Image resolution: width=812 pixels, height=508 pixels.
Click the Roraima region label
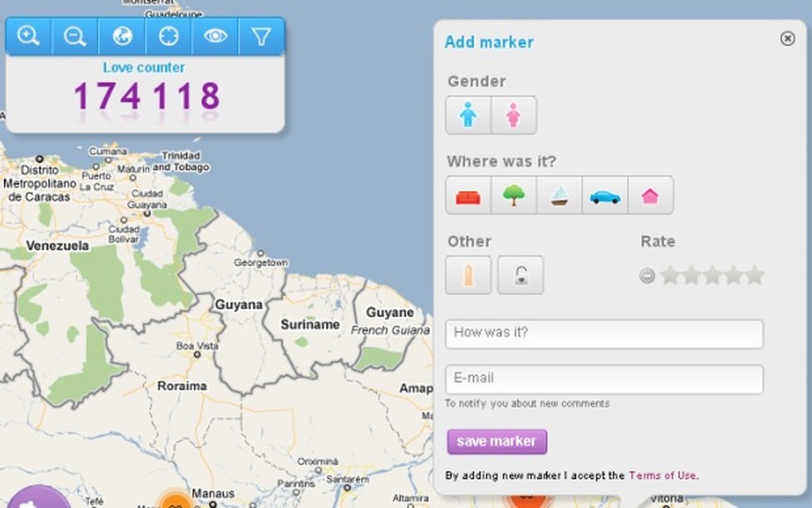182,386
